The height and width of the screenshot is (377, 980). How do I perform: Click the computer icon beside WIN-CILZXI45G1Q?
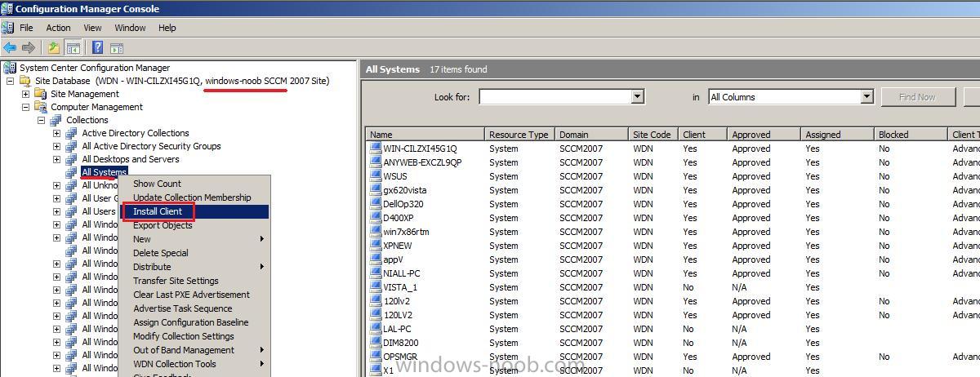(376, 149)
